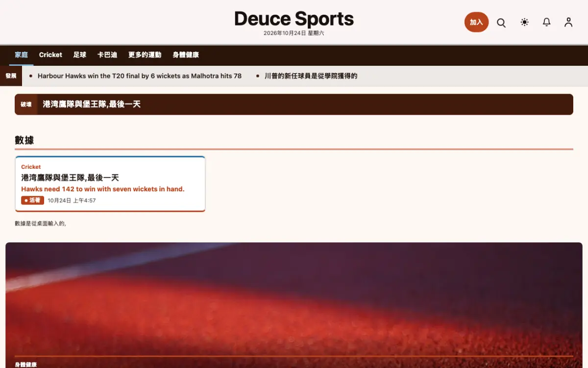Click the 破壞 breaking label
The image size is (588, 368).
coord(26,105)
